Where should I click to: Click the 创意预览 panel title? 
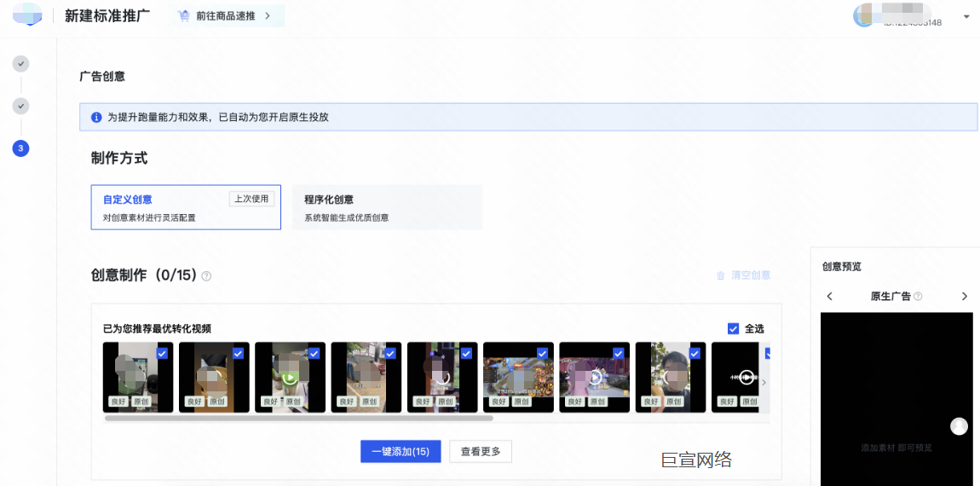click(842, 267)
